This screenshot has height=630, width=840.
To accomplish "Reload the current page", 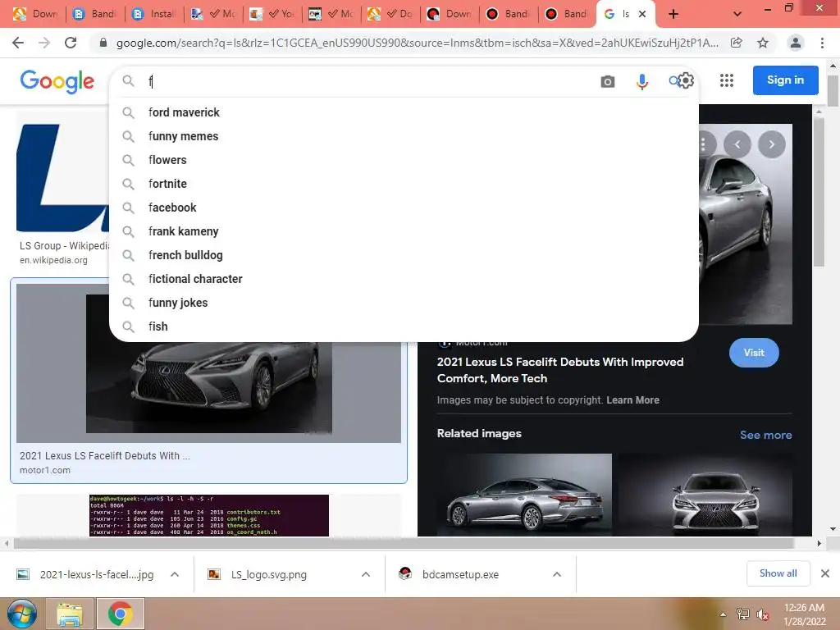I will (x=71, y=43).
